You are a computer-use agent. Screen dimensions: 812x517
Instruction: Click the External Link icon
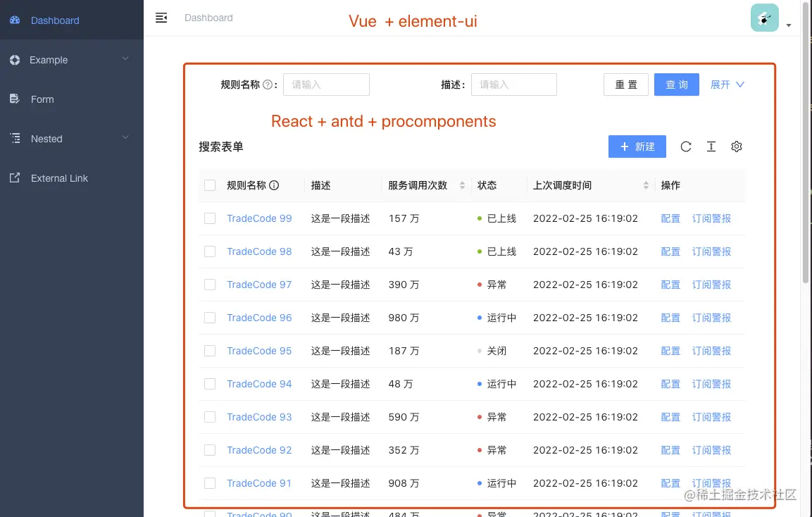click(x=15, y=177)
